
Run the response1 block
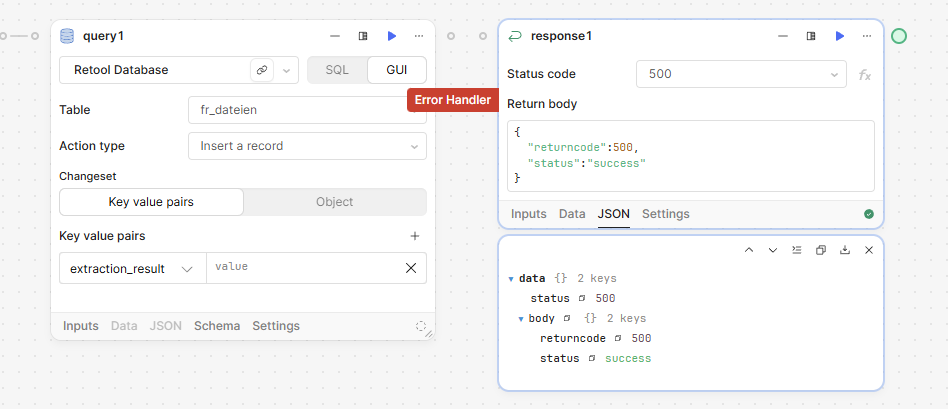840,36
